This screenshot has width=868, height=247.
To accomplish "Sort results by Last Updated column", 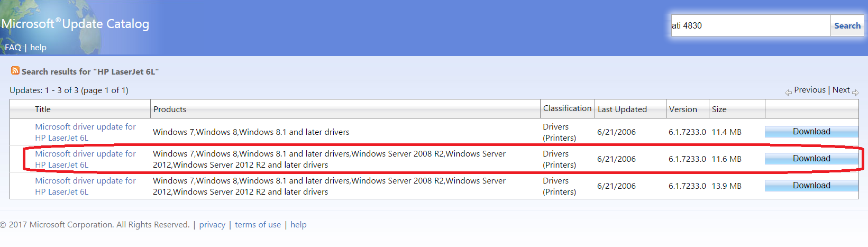I will [x=622, y=109].
